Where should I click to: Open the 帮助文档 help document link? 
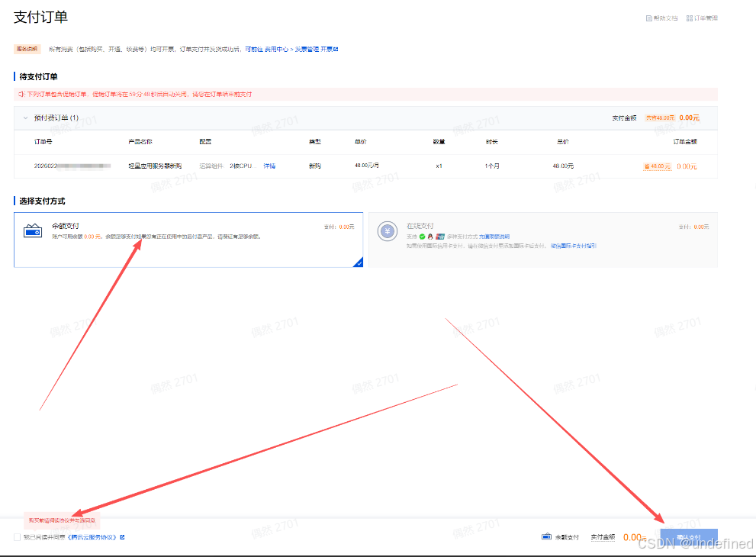[661, 18]
